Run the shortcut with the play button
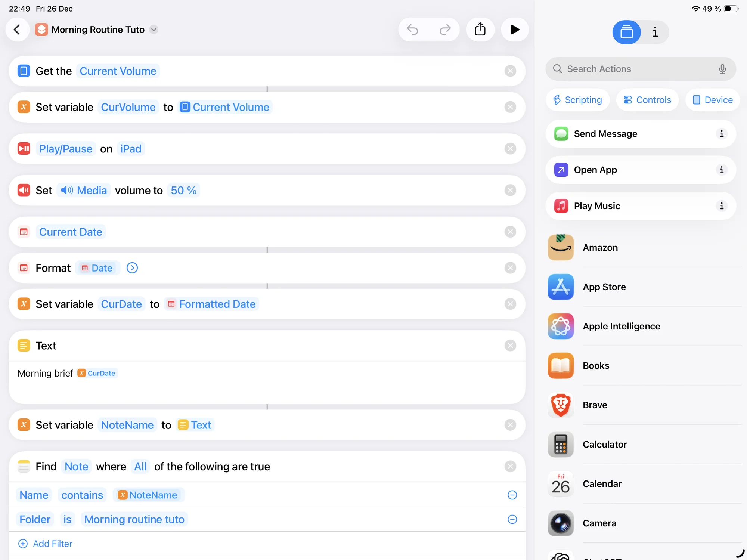The width and height of the screenshot is (747, 560). click(x=515, y=30)
